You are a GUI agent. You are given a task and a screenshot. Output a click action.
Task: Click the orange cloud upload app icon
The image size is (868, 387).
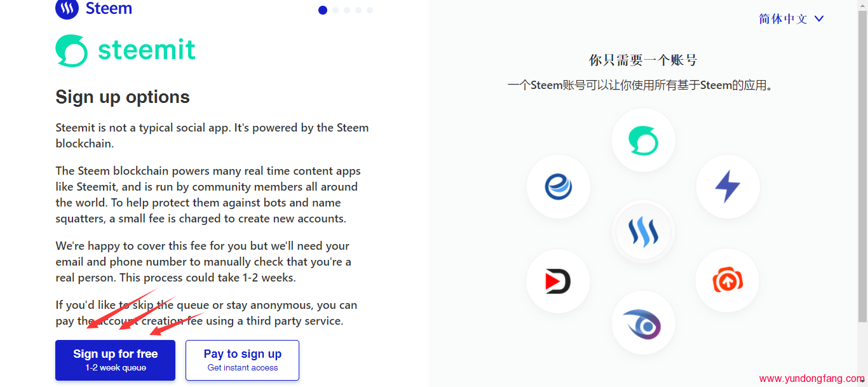pyautogui.click(x=728, y=280)
